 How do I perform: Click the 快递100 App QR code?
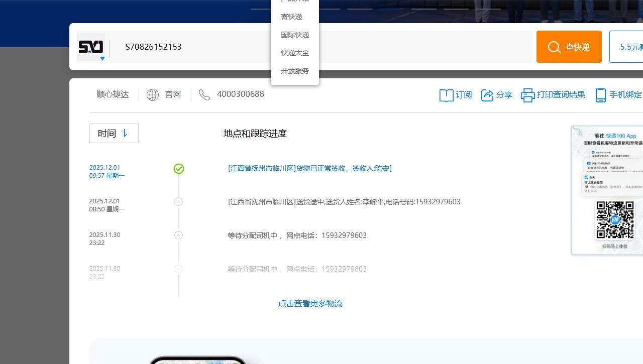coord(615,220)
